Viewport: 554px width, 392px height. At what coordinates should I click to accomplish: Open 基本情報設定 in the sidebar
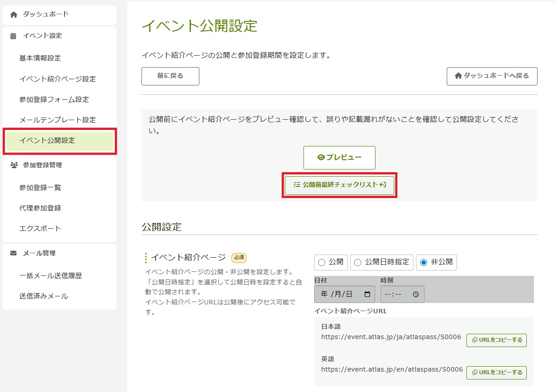tap(40, 58)
